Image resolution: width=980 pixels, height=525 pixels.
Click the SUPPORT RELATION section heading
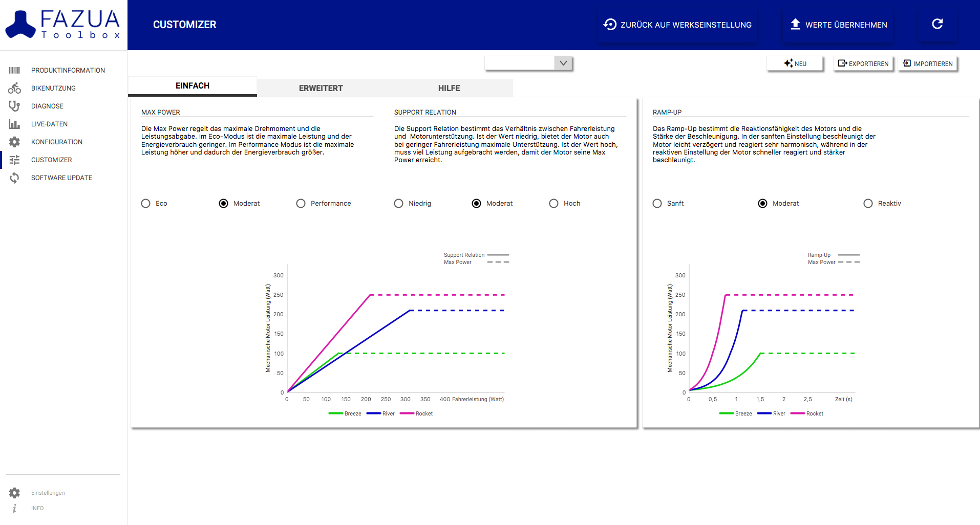point(425,112)
